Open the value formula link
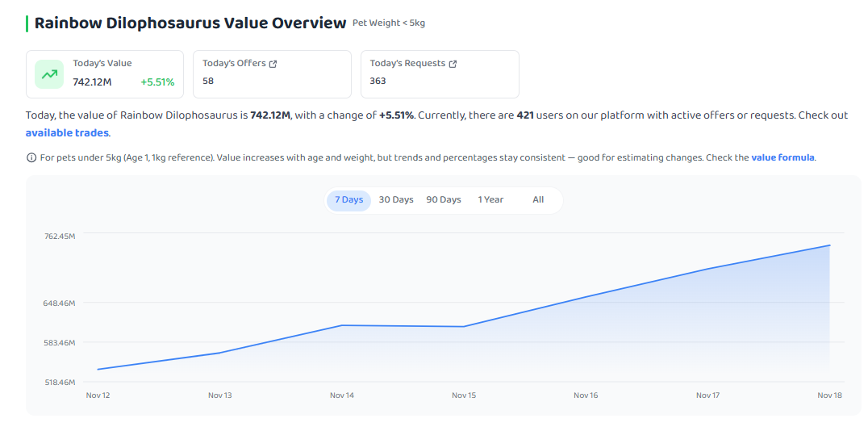The height and width of the screenshot is (431, 868). [x=782, y=158]
